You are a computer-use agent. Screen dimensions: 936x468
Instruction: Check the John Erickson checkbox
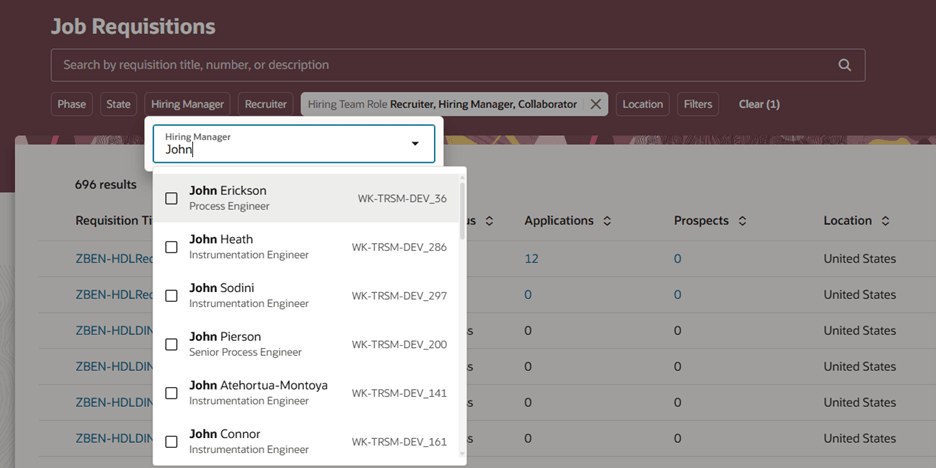click(x=171, y=198)
